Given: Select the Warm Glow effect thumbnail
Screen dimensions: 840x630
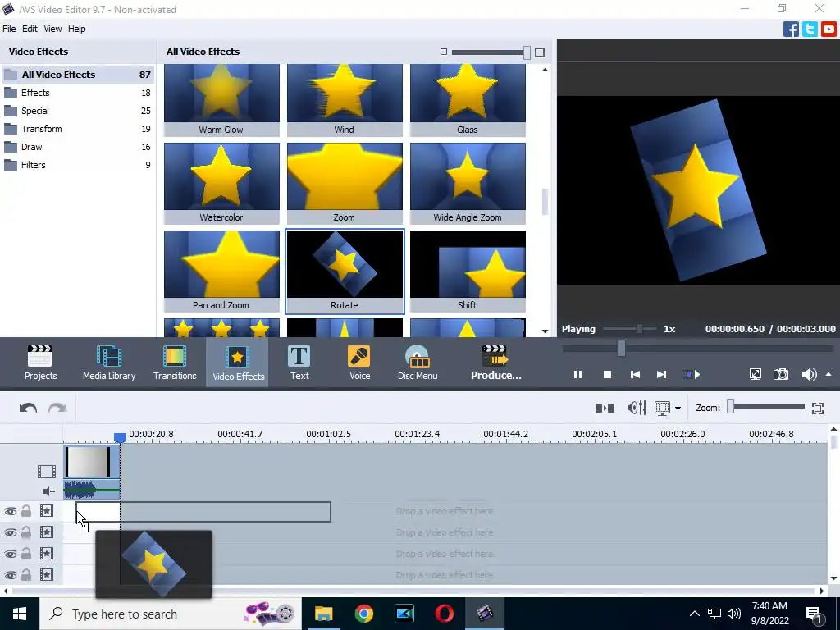Looking at the screenshot, I should tap(221, 100).
